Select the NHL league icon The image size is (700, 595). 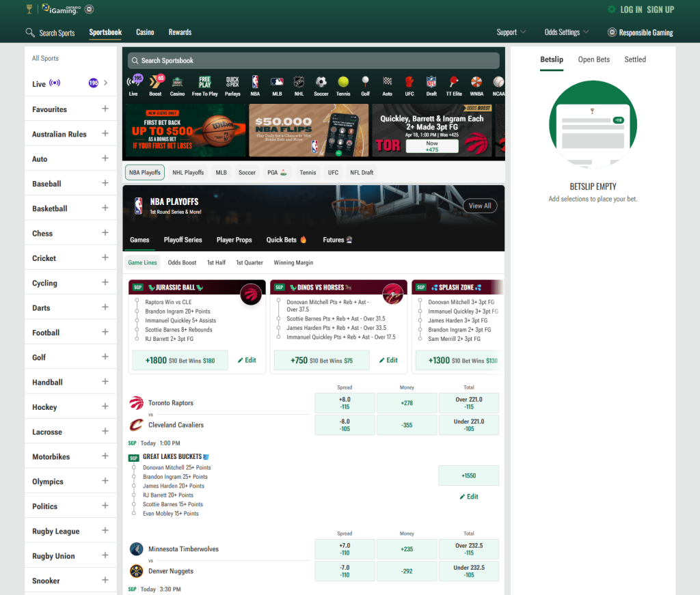click(x=299, y=85)
